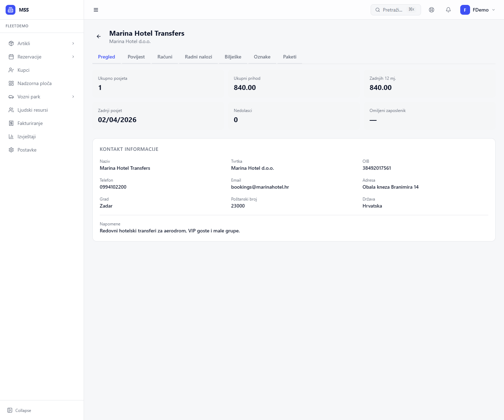Open the Radni nalozi tab
Image resolution: width=504 pixels, height=420 pixels.
(198, 57)
